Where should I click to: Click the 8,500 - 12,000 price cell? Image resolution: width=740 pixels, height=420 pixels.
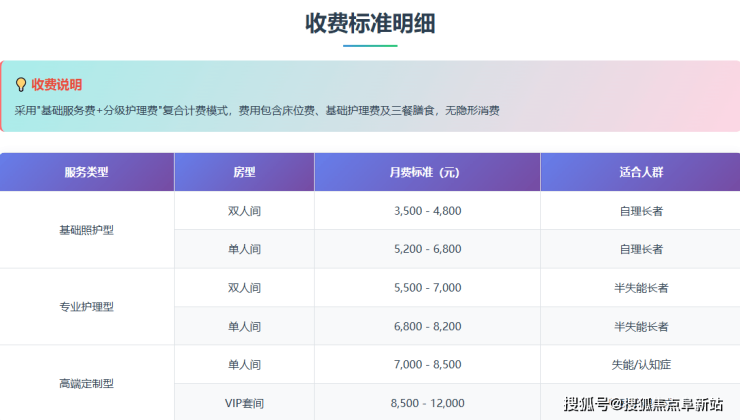click(x=427, y=402)
